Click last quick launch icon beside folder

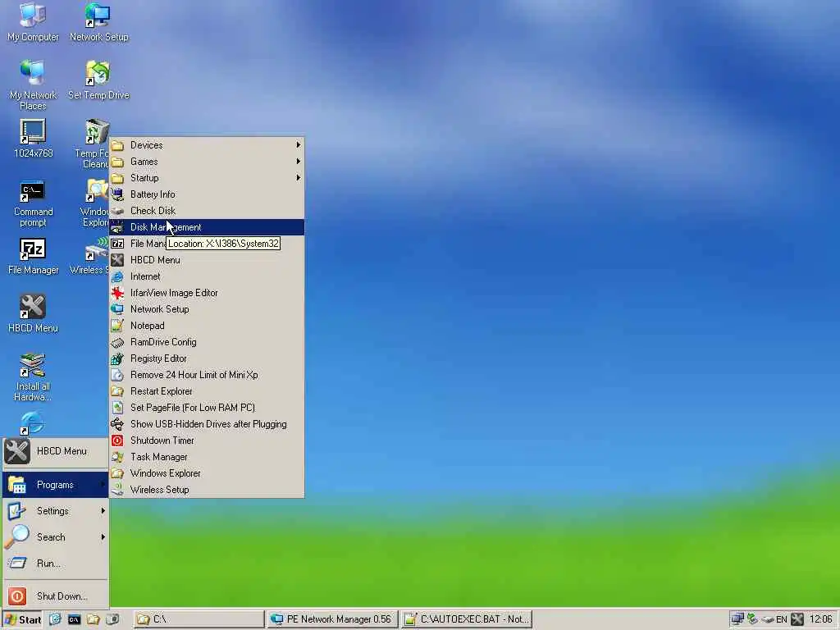[112, 619]
